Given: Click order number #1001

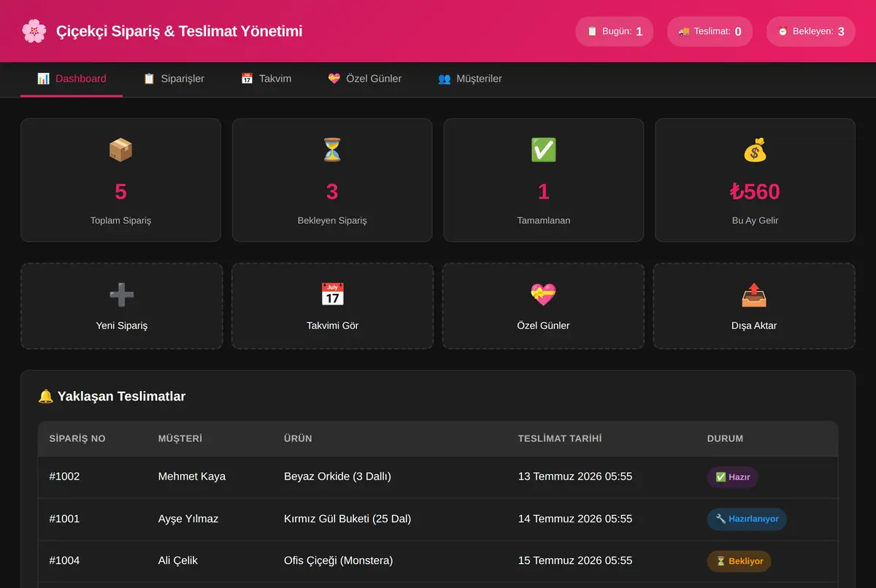Looking at the screenshot, I should tap(64, 519).
